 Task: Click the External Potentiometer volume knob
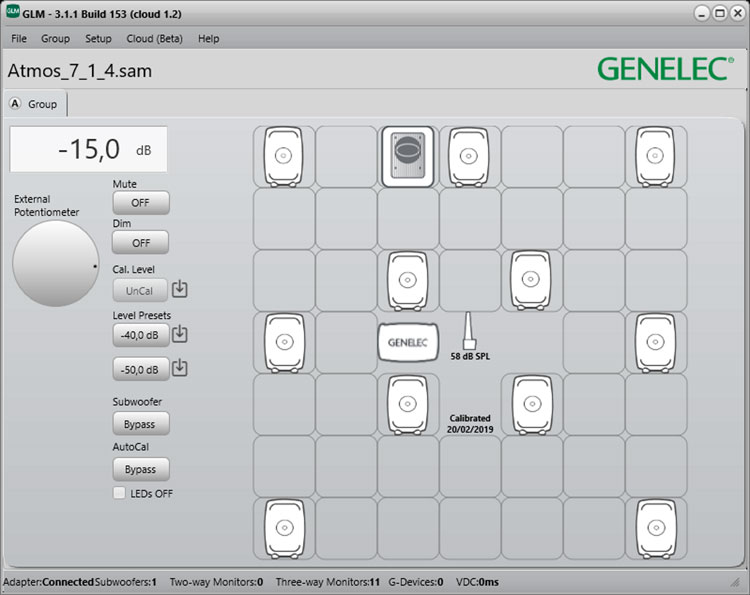click(x=55, y=263)
